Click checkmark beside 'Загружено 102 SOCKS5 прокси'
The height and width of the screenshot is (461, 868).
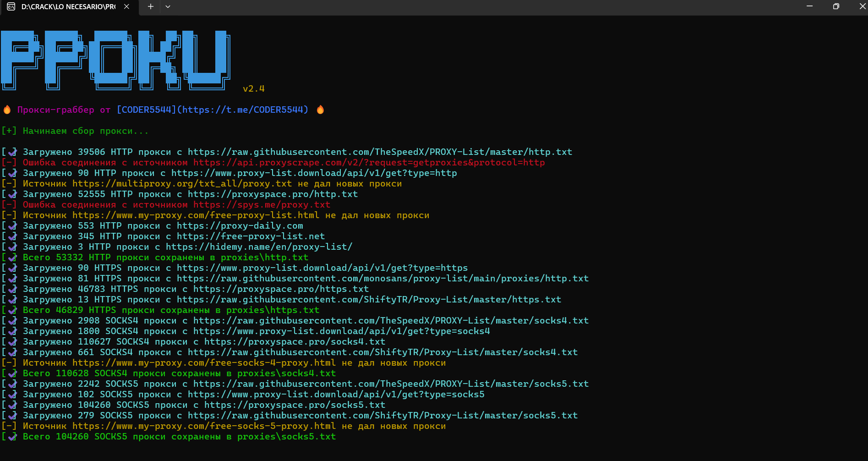[12, 394]
